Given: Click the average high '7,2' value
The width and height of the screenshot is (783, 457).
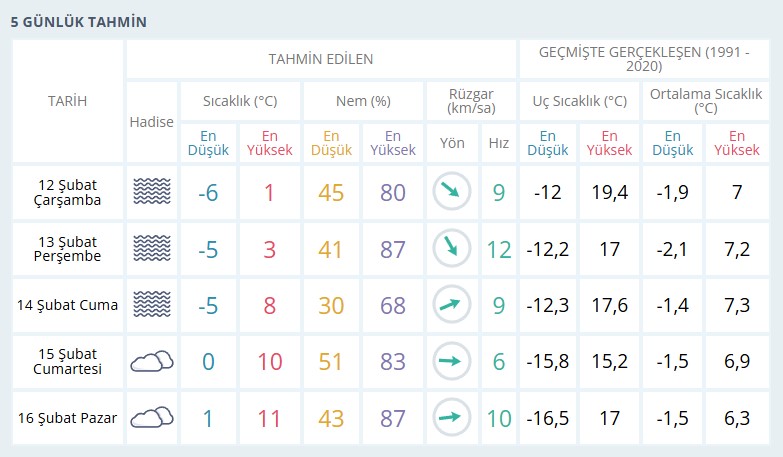Looking at the screenshot, I should pos(737,249).
